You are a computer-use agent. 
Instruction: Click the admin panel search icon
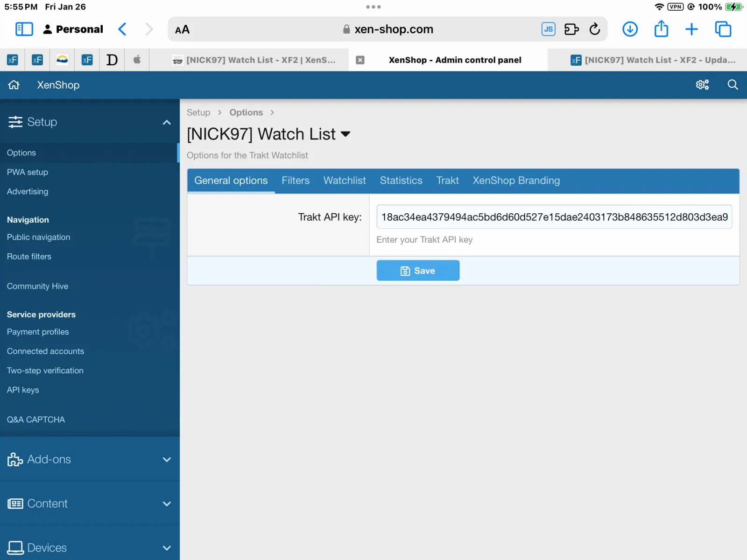pyautogui.click(x=733, y=85)
